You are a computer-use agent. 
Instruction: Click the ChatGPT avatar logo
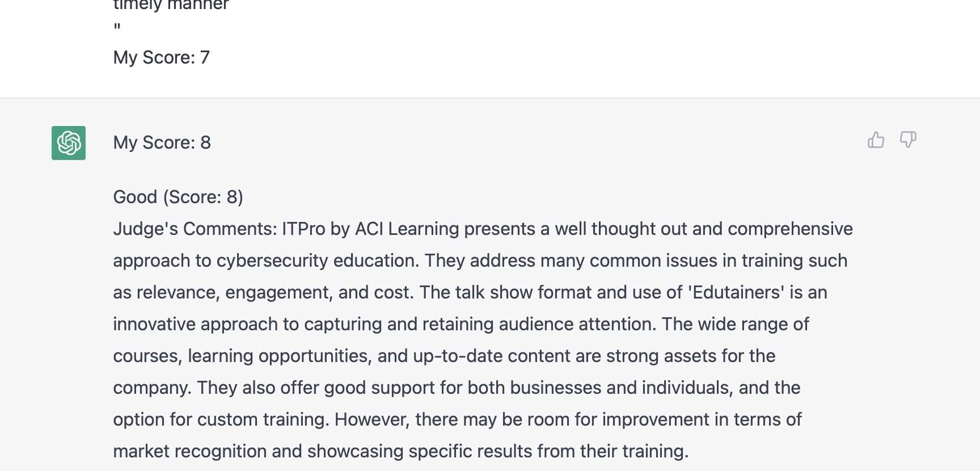[x=69, y=143]
